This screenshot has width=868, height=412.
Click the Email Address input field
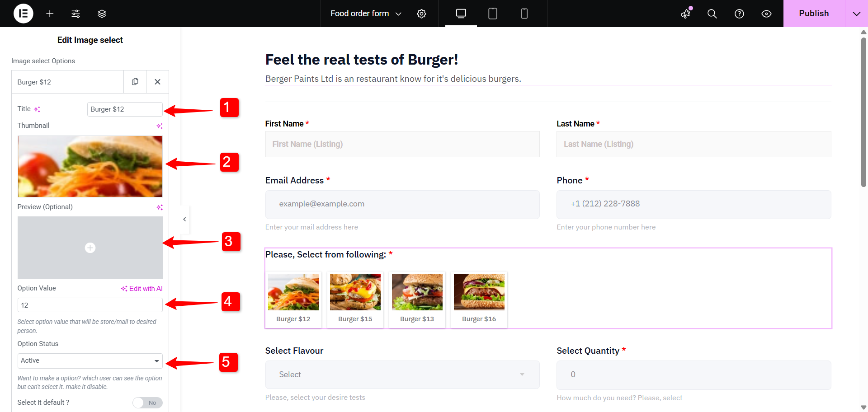tap(402, 204)
